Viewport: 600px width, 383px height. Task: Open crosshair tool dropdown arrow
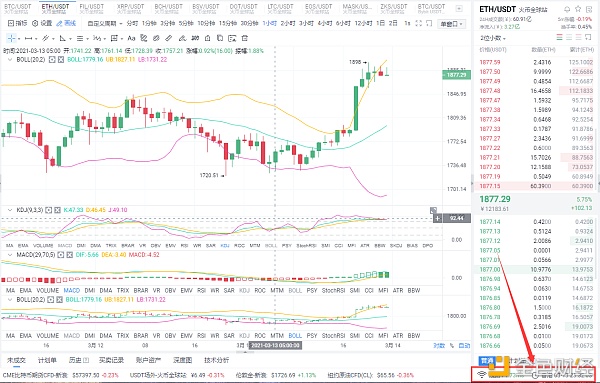(x=18, y=39)
